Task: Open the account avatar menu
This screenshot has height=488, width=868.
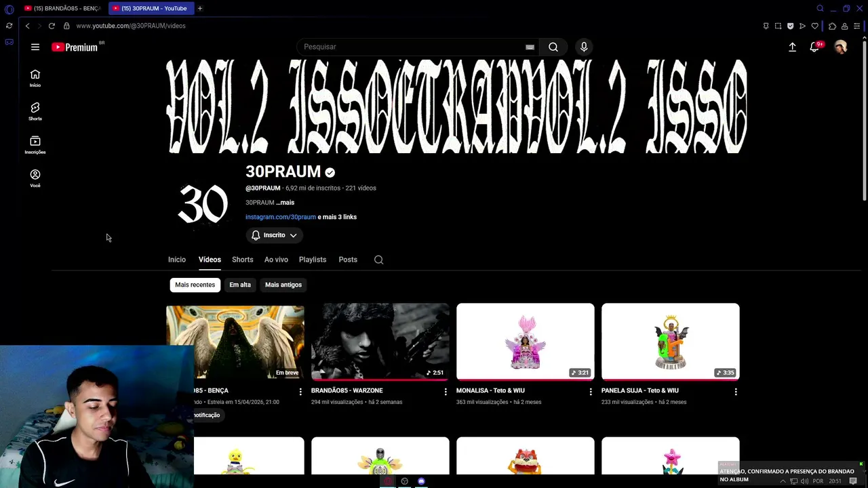Action: point(841,47)
